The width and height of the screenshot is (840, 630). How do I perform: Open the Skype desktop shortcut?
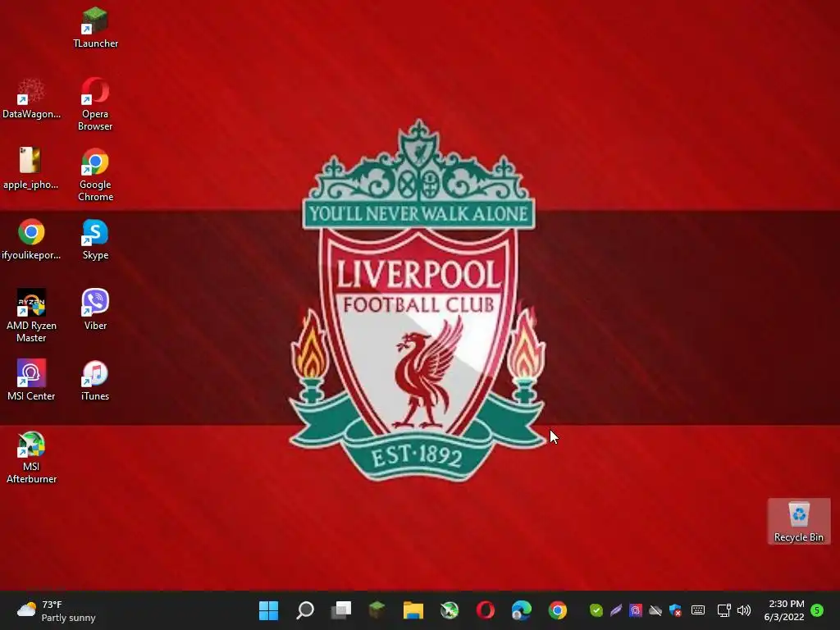[95, 240]
